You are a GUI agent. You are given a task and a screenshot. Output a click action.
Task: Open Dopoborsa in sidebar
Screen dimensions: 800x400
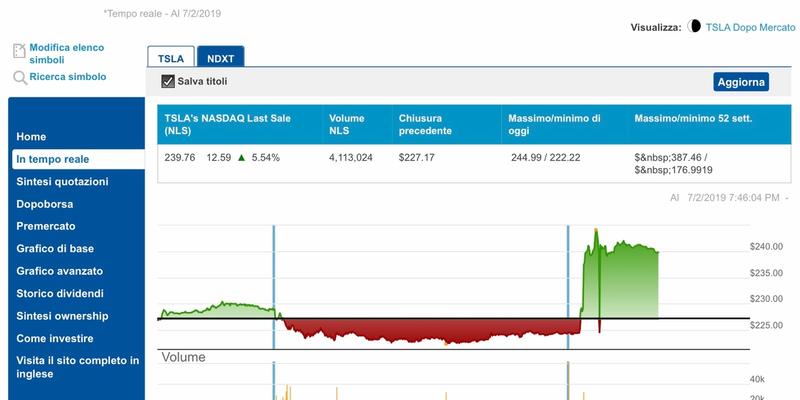click(45, 204)
